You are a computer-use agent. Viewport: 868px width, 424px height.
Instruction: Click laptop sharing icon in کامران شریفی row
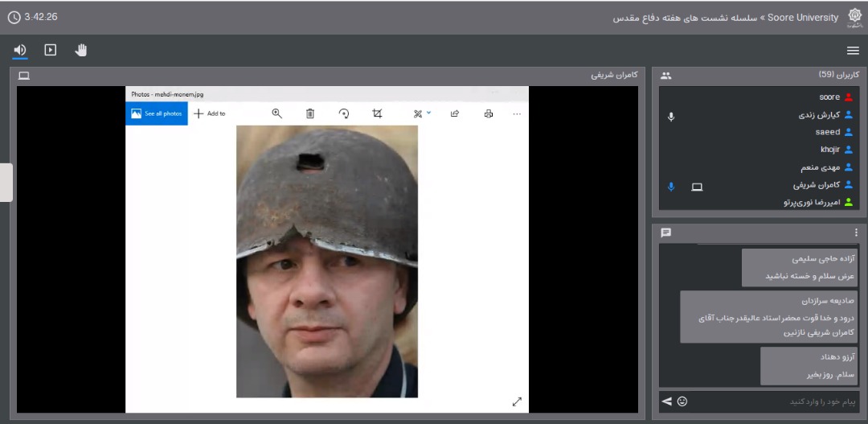(x=697, y=187)
